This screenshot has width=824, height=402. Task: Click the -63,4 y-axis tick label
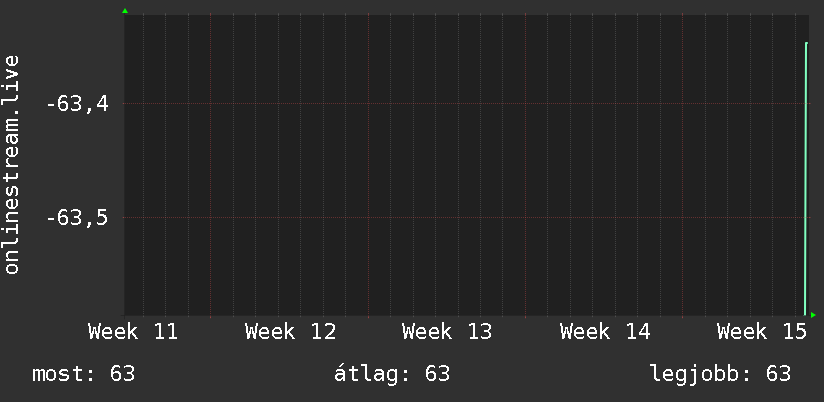[x=77, y=103]
